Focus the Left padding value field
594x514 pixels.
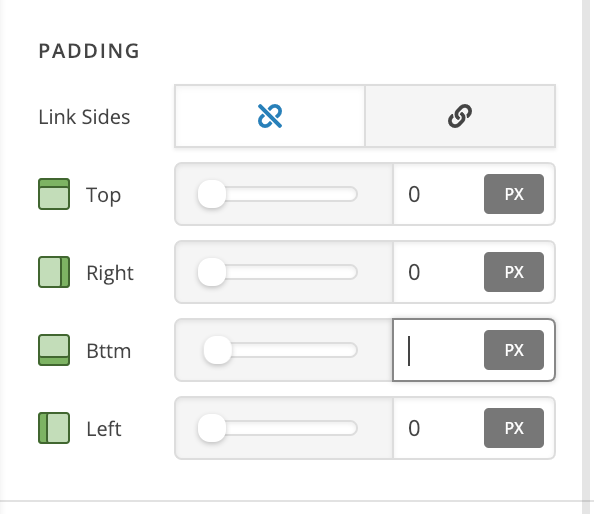click(x=438, y=428)
